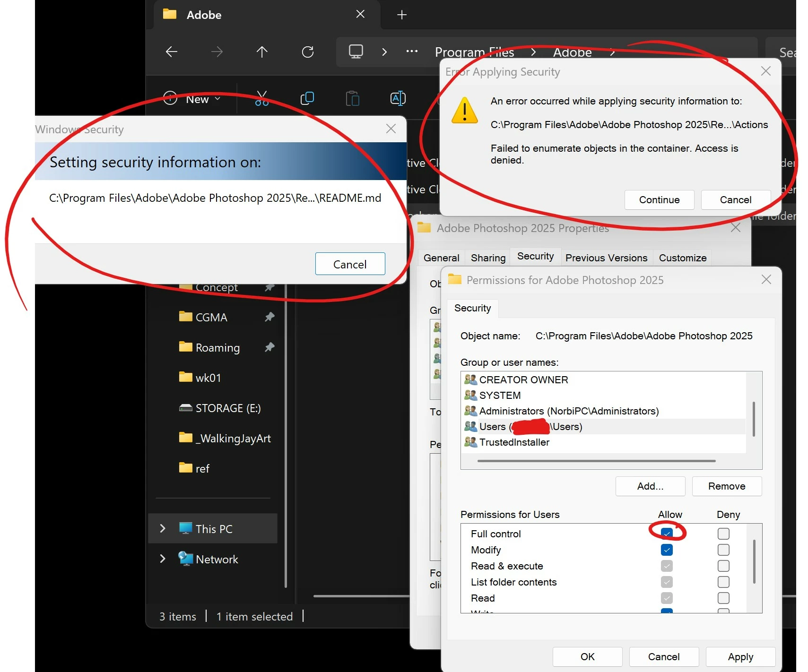Close the Error Applying Security dialog

(x=766, y=71)
